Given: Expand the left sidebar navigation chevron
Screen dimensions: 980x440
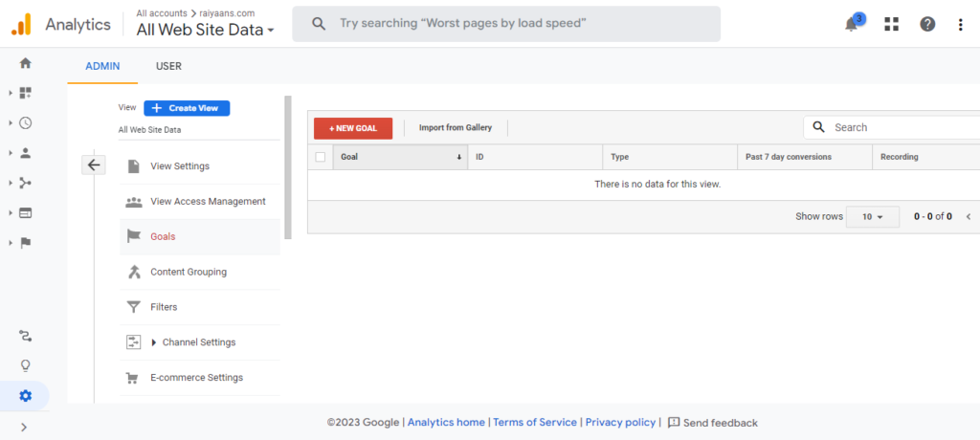Looking at the screenshot, I should pyautogui.click(x=24, y=427).
